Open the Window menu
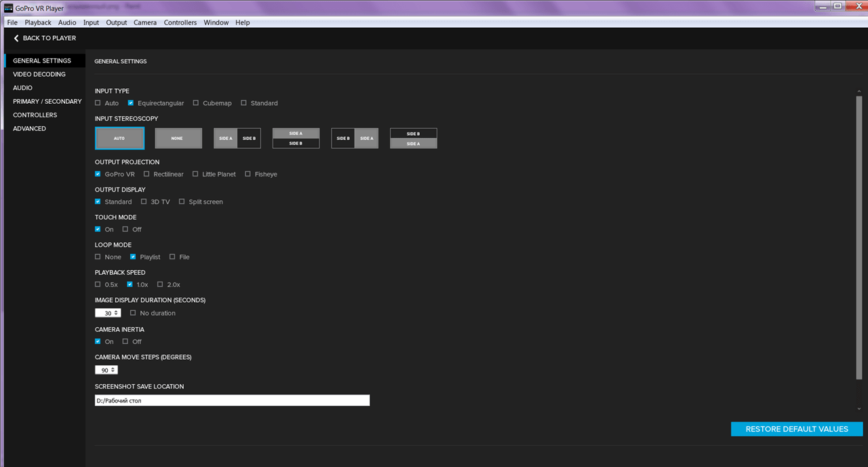The width and height of the screenshot is (868, 467). 216,22
